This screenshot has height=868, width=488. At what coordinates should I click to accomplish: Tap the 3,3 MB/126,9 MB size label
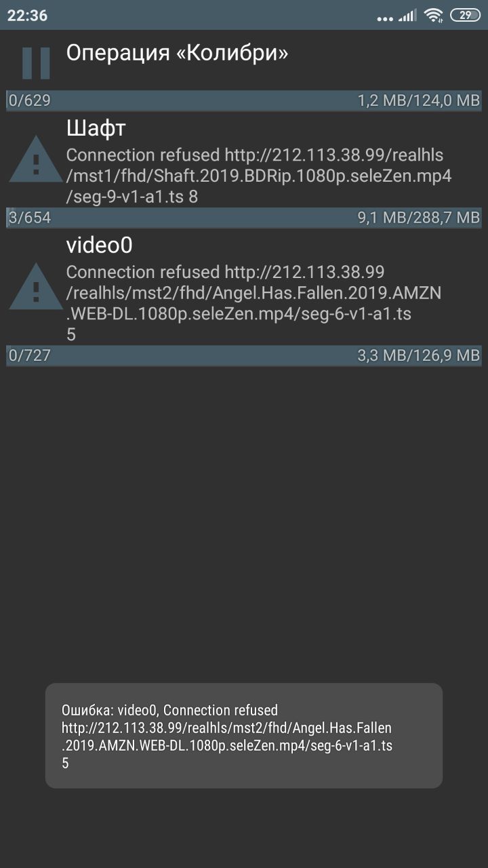pyautogui.click(x=418, y=355)
